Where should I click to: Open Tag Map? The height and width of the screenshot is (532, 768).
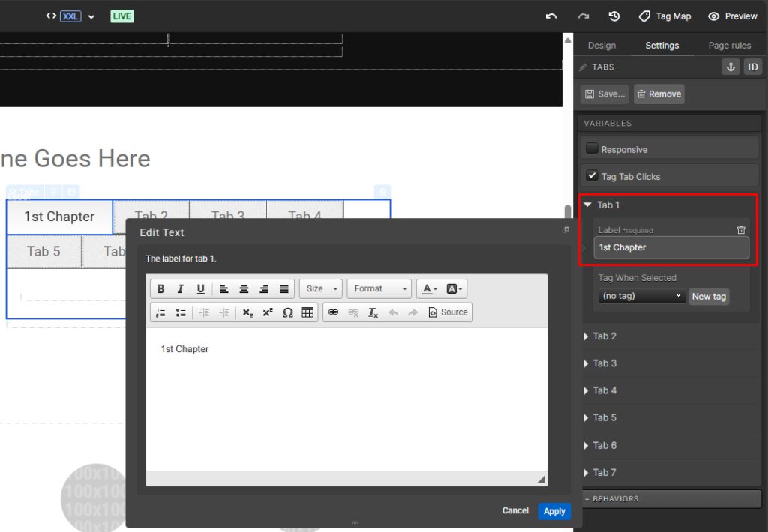[x=665, y=16]
